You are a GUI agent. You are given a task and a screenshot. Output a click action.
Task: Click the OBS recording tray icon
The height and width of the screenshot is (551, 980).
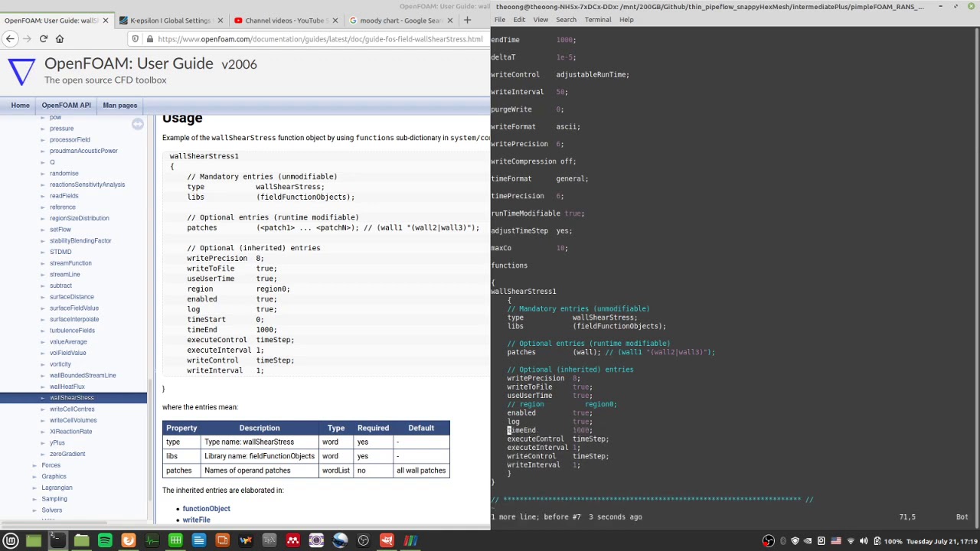tap(769, 541)
